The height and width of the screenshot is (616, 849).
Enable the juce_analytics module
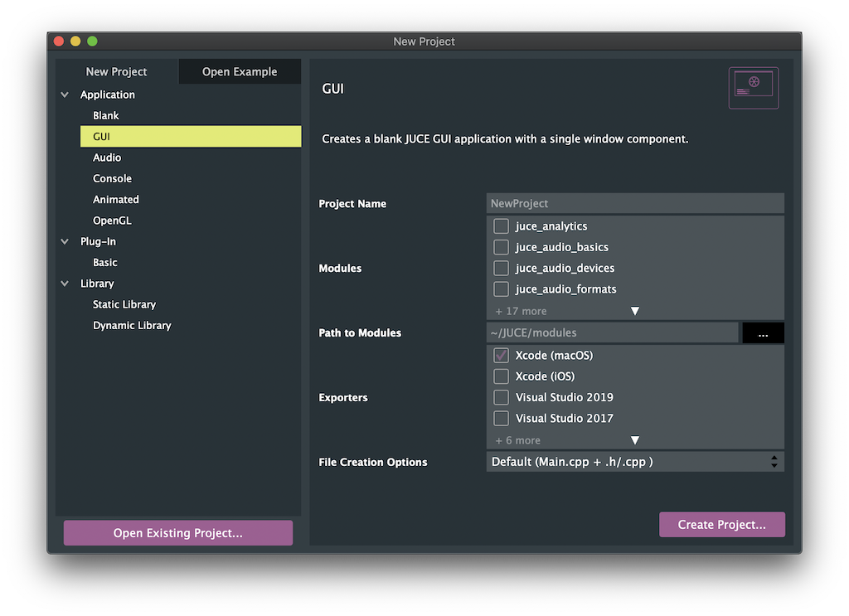501,226
